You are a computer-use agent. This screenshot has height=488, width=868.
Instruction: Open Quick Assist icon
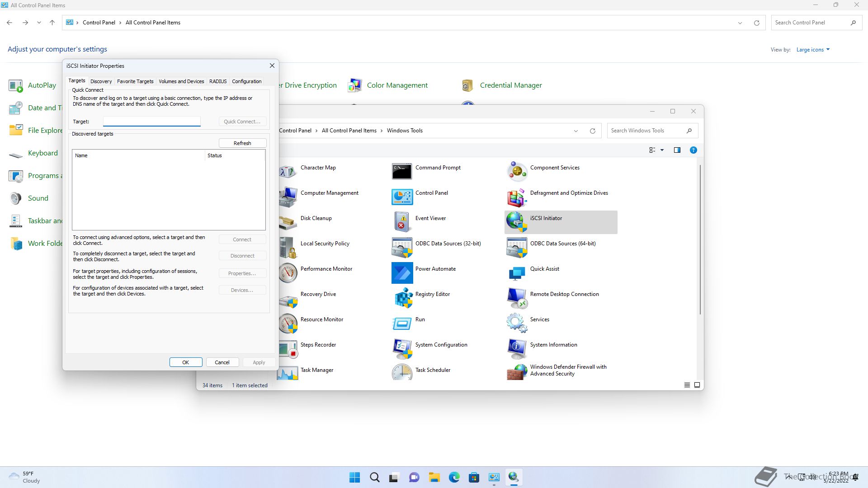pos(517,273)
